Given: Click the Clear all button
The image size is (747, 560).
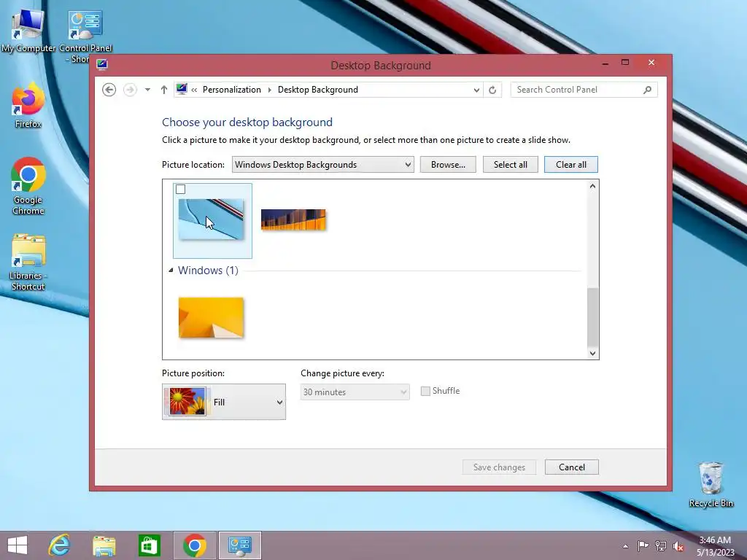Looking at the screenshot, I should [570, 165].
